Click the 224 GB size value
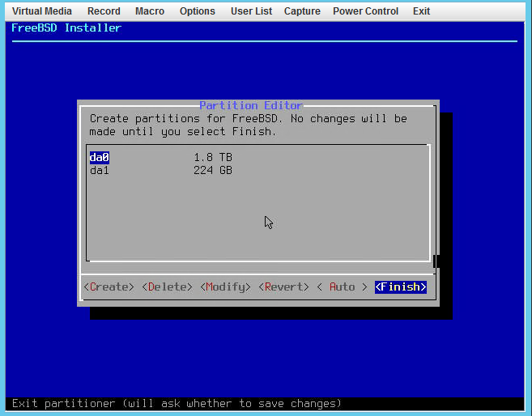532x416 pixels. [213, 170]
